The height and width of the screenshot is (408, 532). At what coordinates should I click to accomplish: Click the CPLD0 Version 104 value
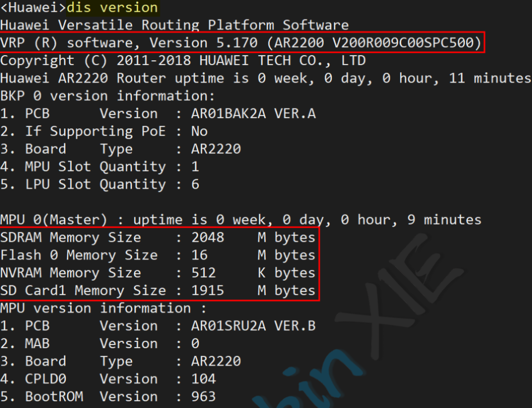point(203,379)
